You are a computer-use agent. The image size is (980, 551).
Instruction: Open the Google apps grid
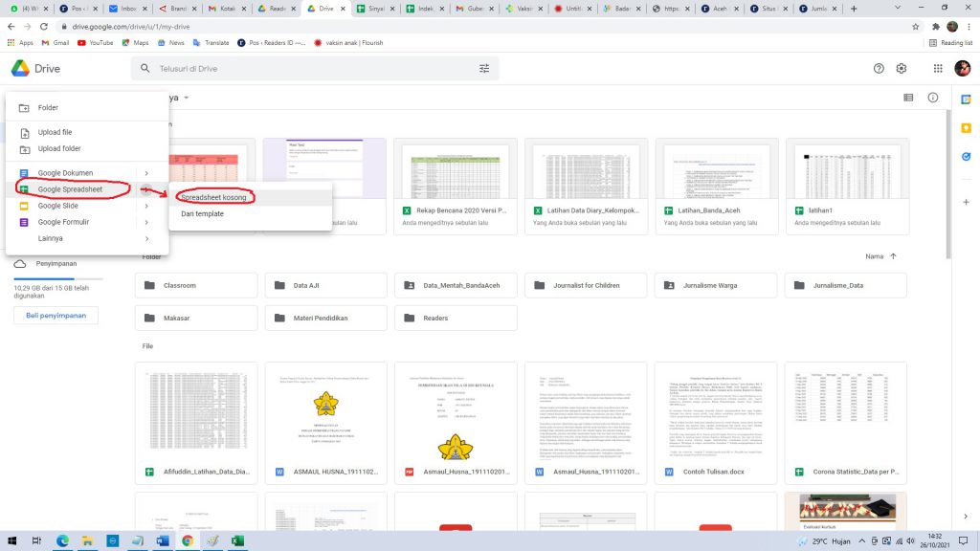938,69
